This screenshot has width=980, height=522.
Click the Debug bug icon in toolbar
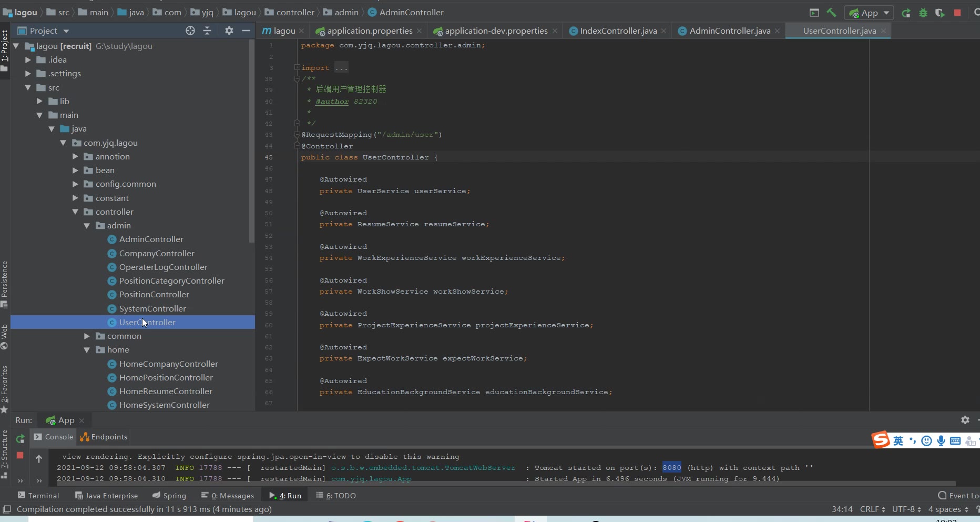tap(923, 13)
